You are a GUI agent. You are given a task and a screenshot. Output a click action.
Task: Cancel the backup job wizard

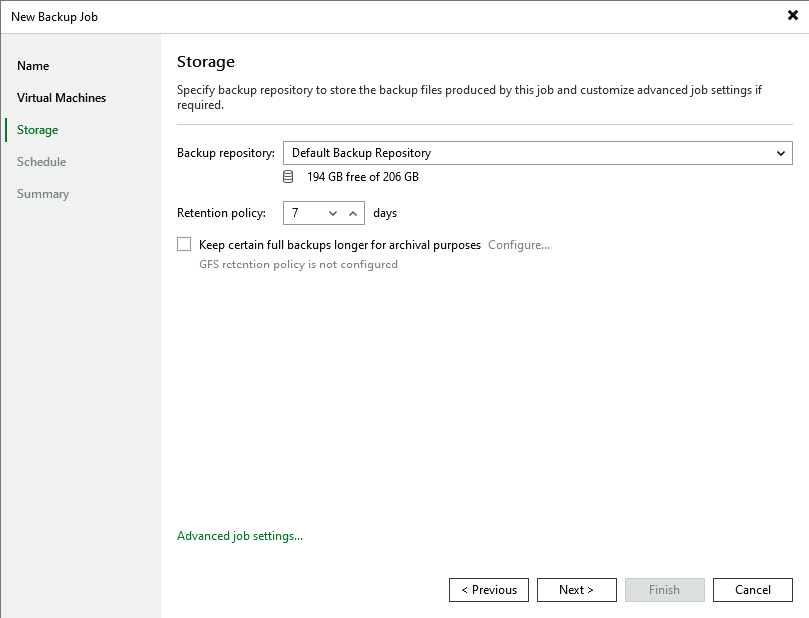pyautogui.click(x=753, y=590)
